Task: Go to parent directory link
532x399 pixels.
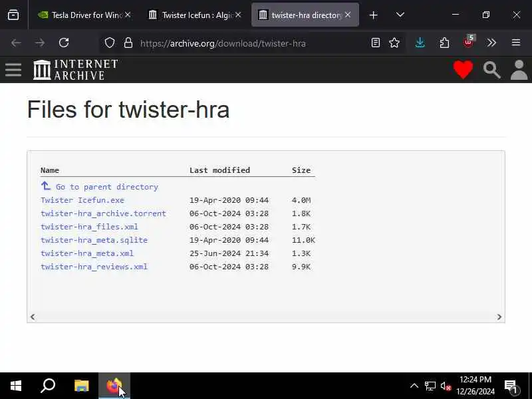Action: click(107, 187)
